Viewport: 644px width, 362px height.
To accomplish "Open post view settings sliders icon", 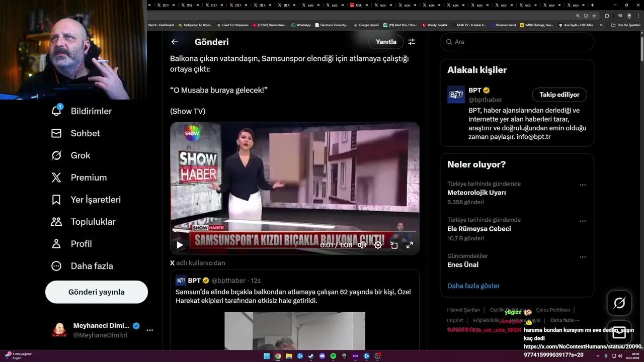I will tap(412, 42).
